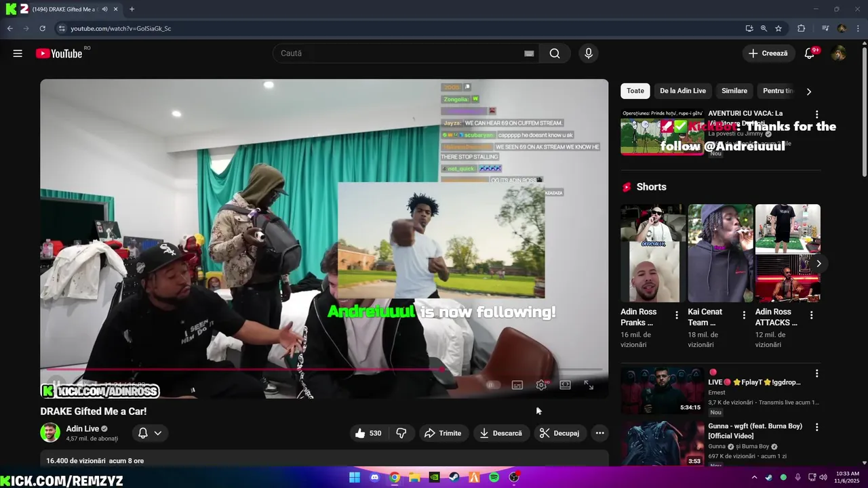Viewport: 868px width, 488px height.
Task: Open Steam from the taskbar
Action: click(x=454, y=477)
